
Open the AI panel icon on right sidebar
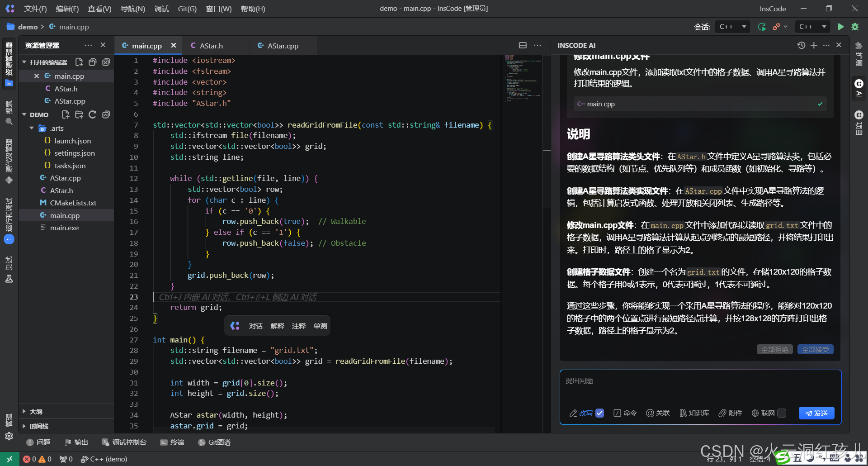click(859, 88)
